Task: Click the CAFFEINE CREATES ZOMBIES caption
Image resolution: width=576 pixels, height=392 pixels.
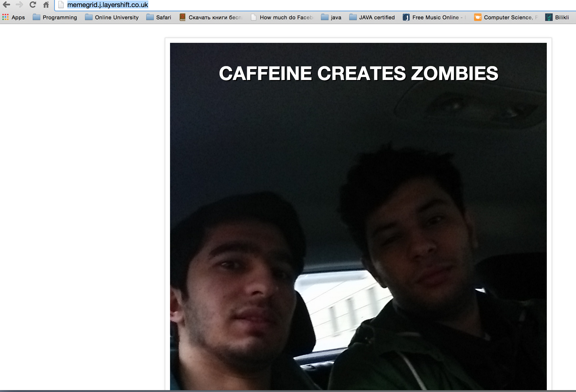Action: (358, 73)
